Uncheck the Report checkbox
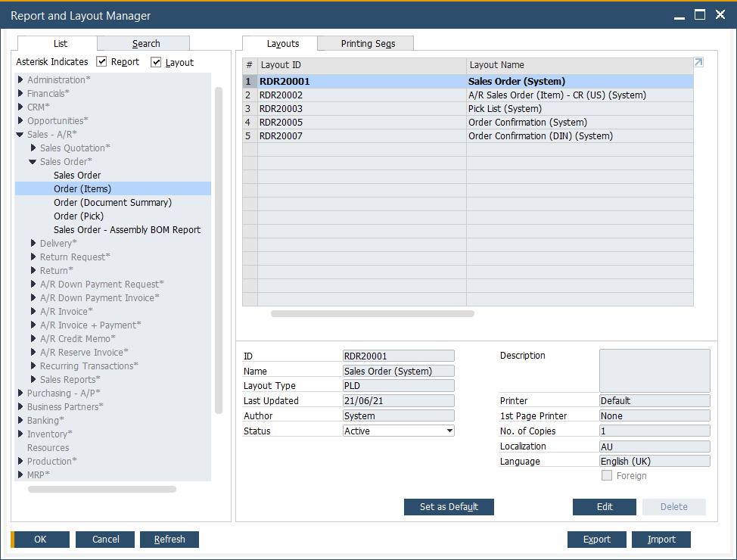Screen dimensions: 737x560 [101, 62]
